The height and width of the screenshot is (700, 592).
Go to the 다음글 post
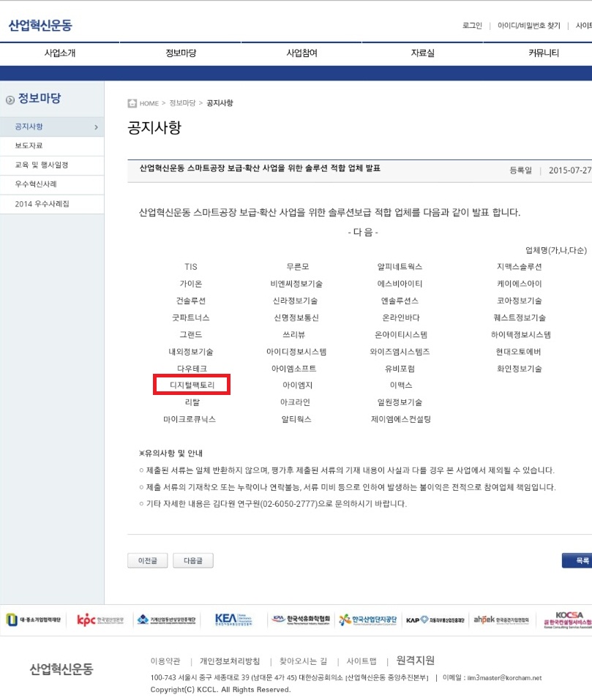[193, 561]
